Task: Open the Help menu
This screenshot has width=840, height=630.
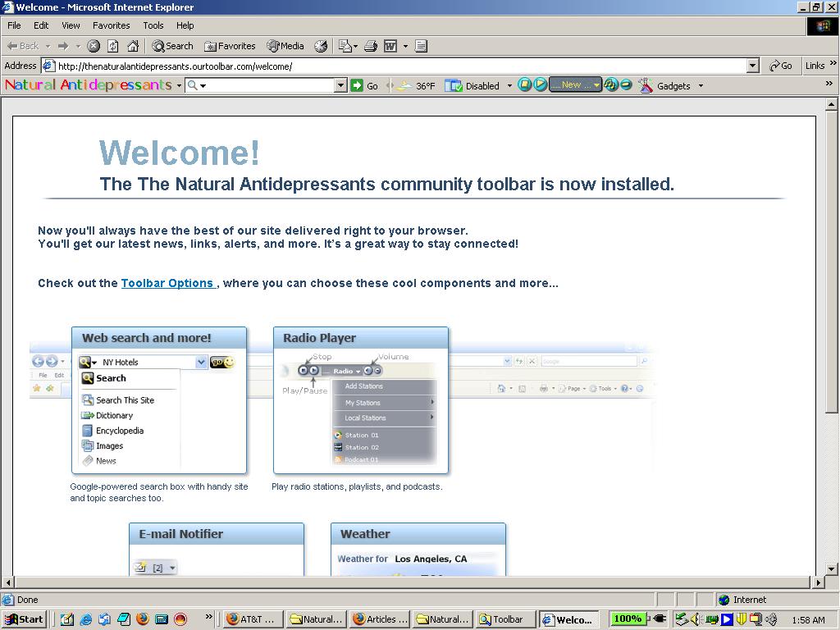Action: [x=185, y=25]
